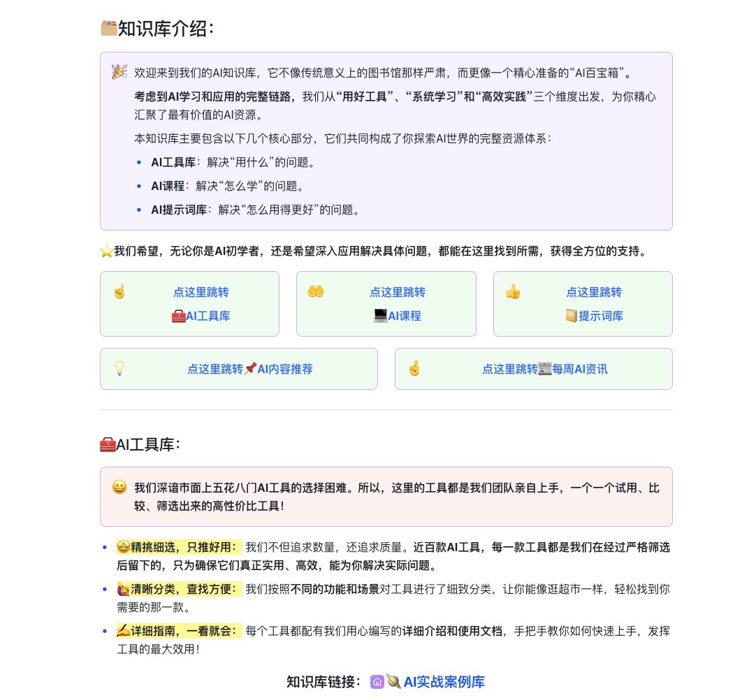Screen dimensions: 756x700
Task: Click highlighted text 详细指南,一看就会
Action: (x=184, y=631)
